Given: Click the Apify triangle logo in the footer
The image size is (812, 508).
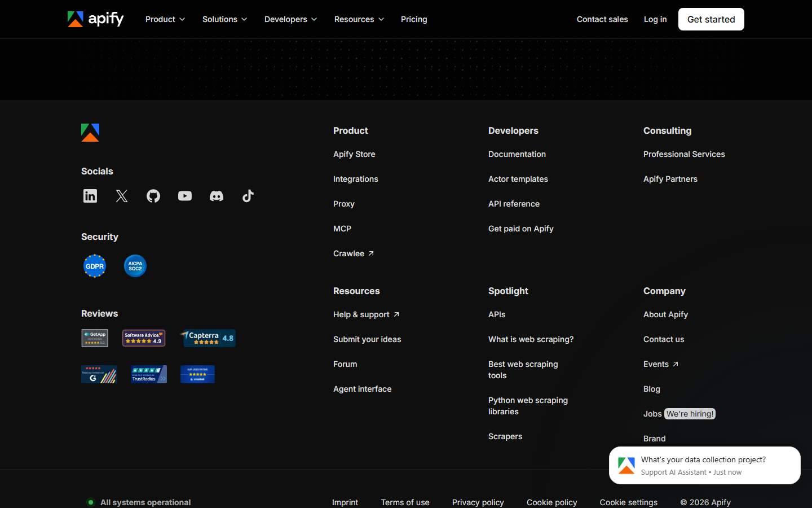Looking at the screenshot, I should point(90,133).
